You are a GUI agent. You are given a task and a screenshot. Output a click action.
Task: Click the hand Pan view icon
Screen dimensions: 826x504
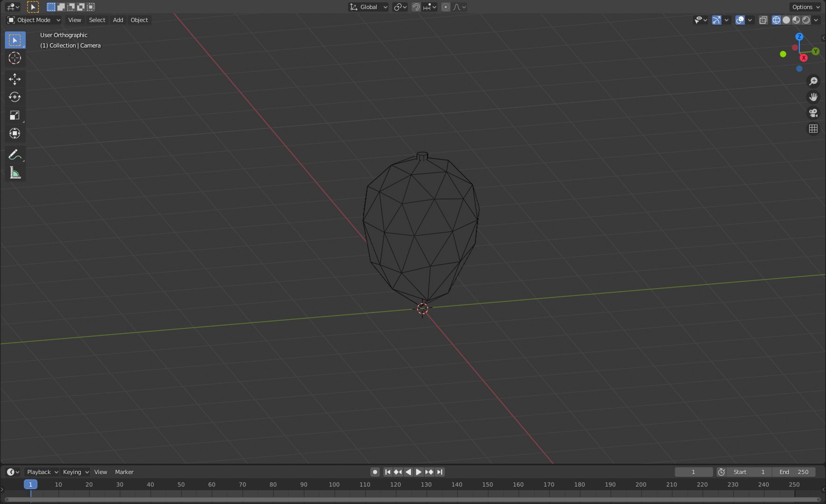tap(813, 97)
